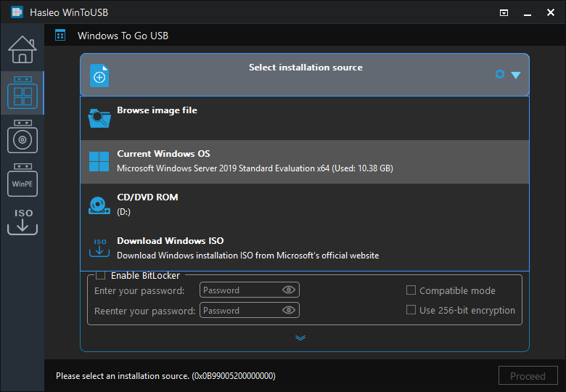Open the WinPE bootable USB sidebar icon
The height and width of the screenshot is (392, 566).
pyautogui.click(x=22, y=180)
